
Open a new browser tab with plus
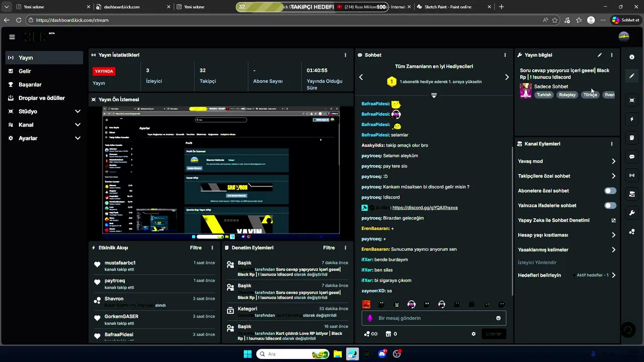[501, 7]
